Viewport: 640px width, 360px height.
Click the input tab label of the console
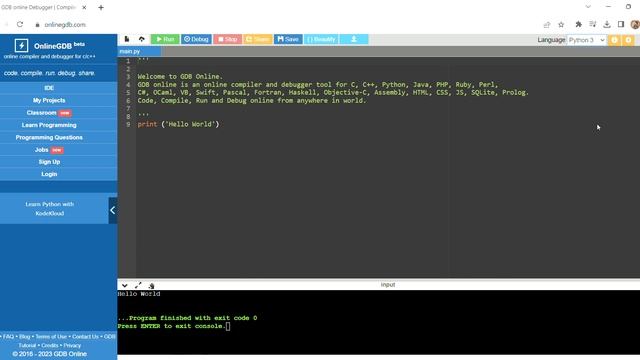click(388, 285)
